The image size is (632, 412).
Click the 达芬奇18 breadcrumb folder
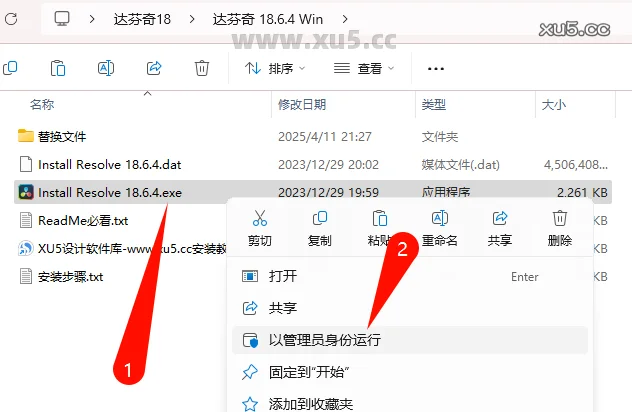click(142, 19)
